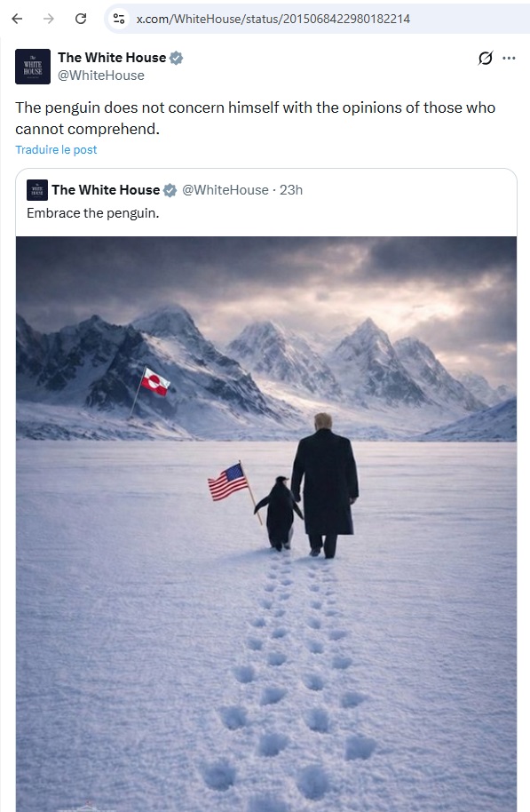The height and width of the screenshot is (812, 530).
Task: Click the quoted post's small avatar
Action: (37, 190)
